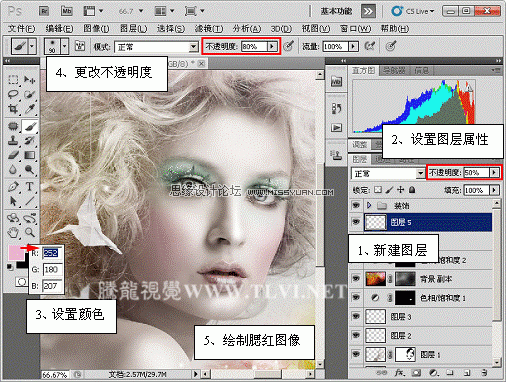Switch to the 信息 tab
This screenshot has width=506, height=382.
pos(421,71)
